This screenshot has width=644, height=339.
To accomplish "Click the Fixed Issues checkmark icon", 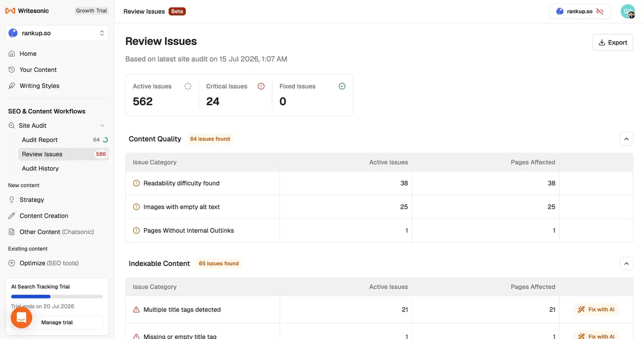I will (342, 86).
